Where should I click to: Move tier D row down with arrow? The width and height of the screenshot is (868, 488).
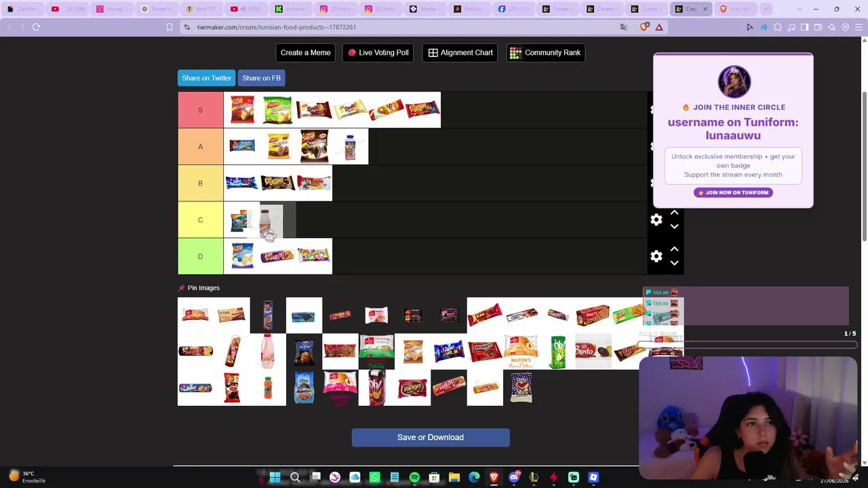[674, 263]
